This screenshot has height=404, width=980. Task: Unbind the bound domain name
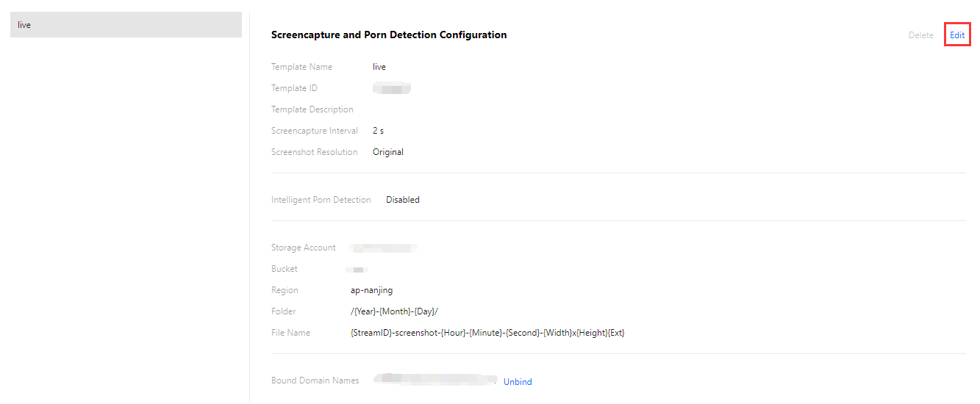[x=518, y=382]
